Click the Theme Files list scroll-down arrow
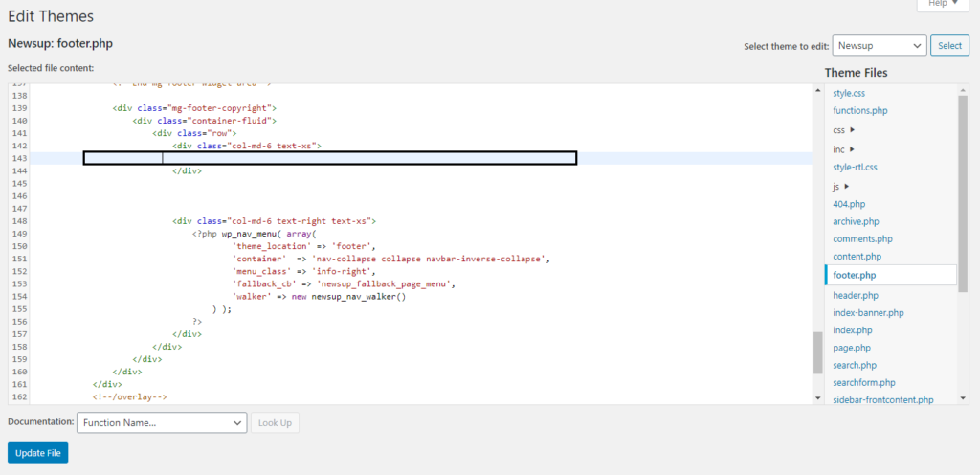 963,397
